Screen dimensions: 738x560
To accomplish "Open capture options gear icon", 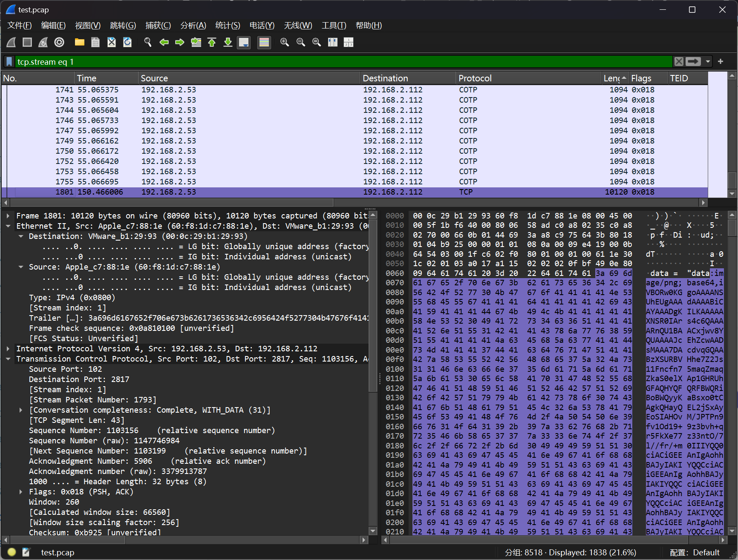I will [59, 42].
